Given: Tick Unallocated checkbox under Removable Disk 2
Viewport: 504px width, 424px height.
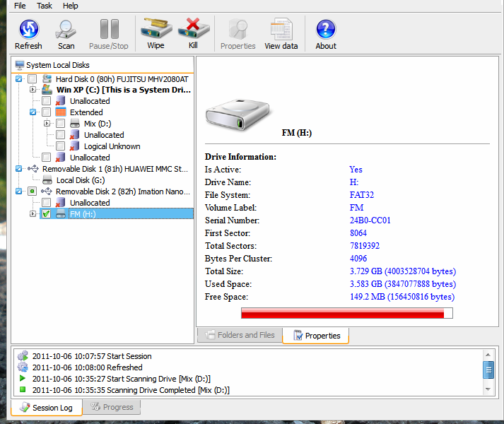Looking at the screenshot, I should [x=46, y=203].
